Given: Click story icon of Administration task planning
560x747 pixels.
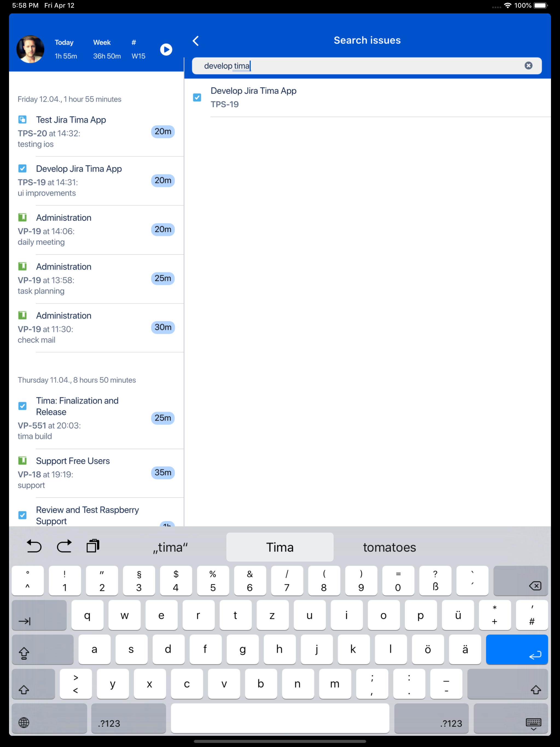Looking at the screenshot, I should click(x=22, y=266).
